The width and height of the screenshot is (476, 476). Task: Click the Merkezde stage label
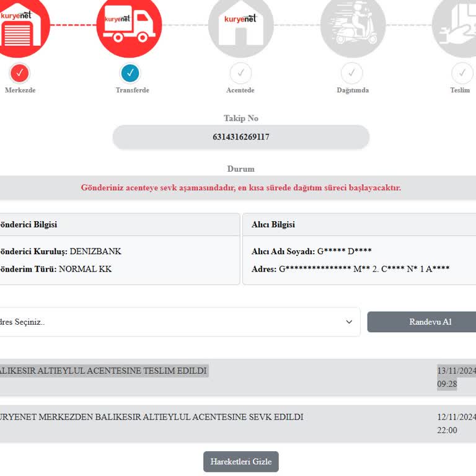[20, 90]
